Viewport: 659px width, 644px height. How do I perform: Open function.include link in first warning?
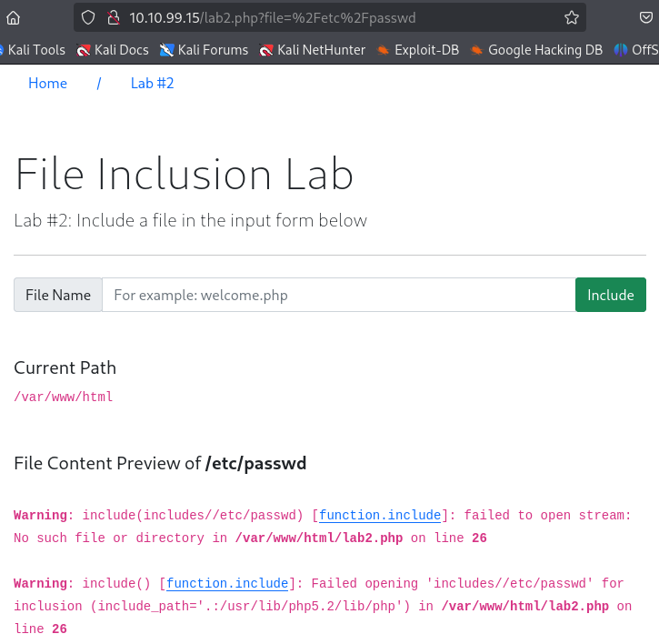(x=380, y=515)
